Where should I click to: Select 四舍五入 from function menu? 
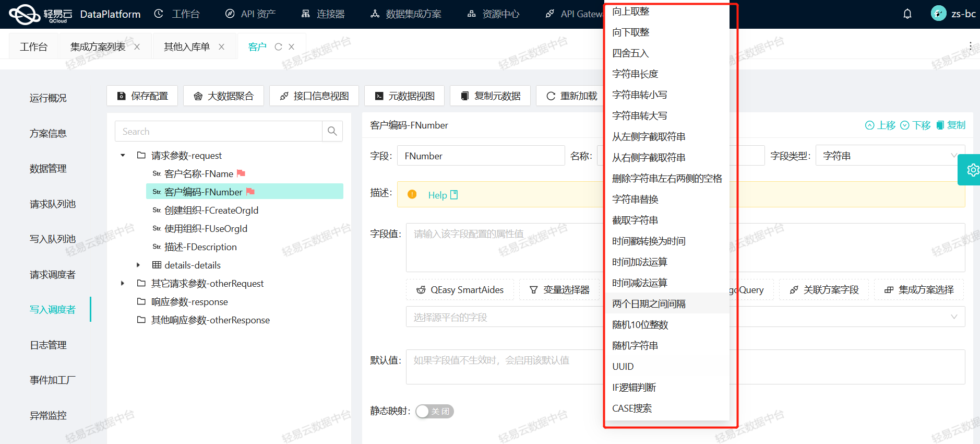click(666, 53)
